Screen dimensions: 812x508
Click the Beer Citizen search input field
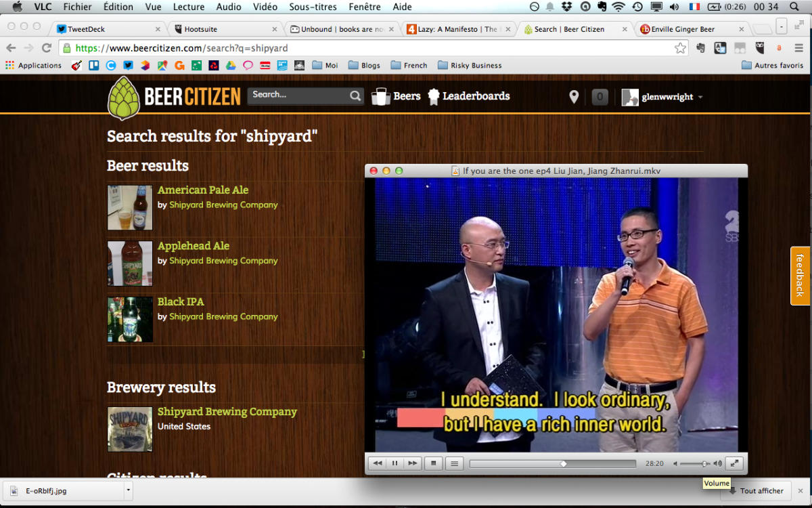(x=298, y=96)
